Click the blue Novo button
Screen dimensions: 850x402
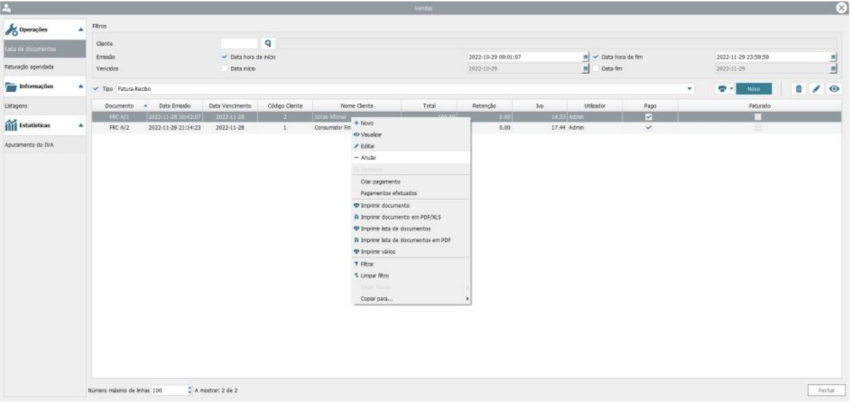tap(755, 89)
